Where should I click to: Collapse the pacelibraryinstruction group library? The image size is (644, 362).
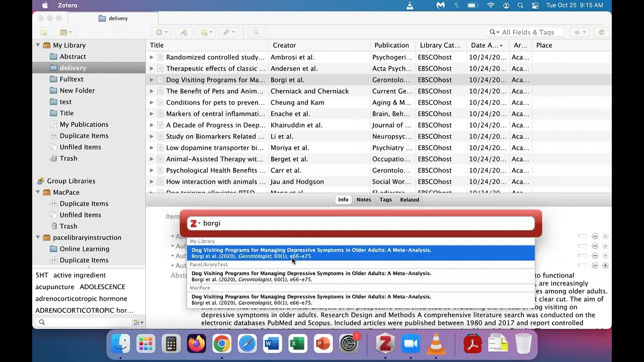(x=38, y=237)
